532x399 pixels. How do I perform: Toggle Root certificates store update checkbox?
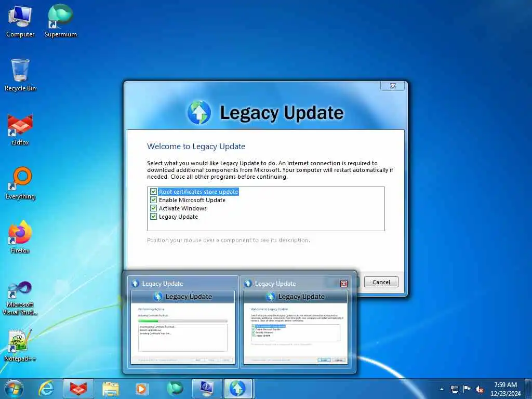pyautogui.click(x=153, y=192)
